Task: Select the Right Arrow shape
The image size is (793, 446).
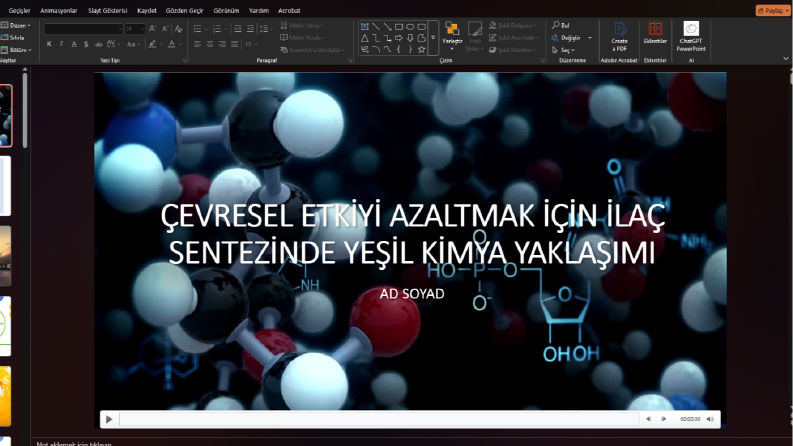Action: coord(399,38)
